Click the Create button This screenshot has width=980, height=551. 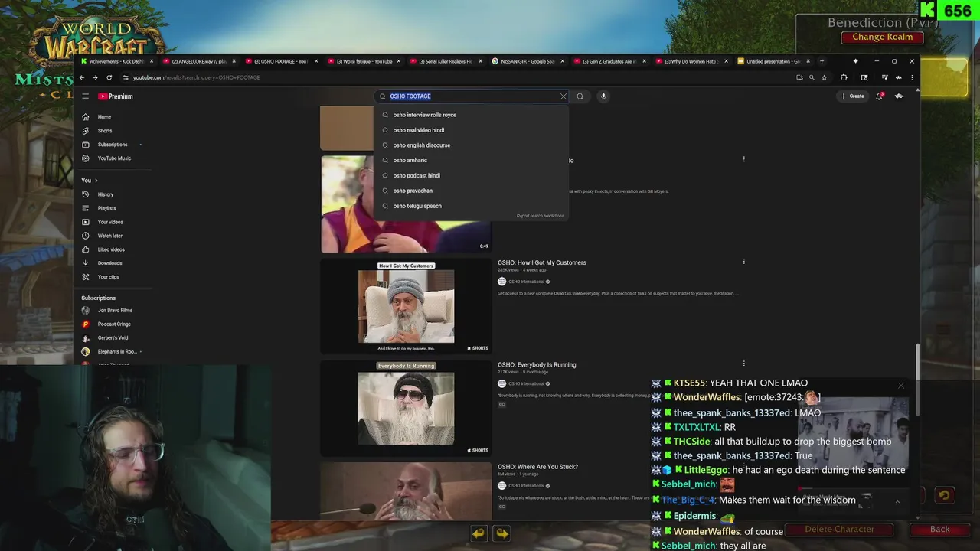click(x=852, y=96)
